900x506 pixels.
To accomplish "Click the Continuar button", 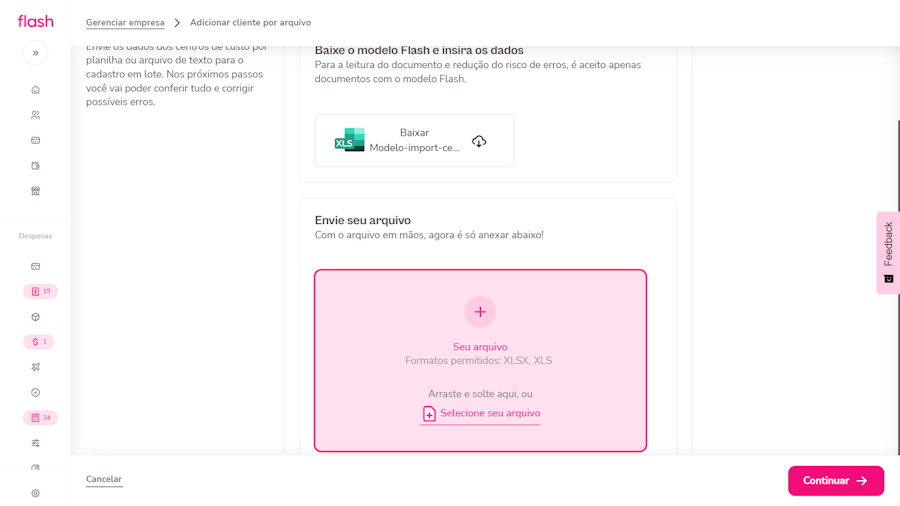I will coord(835,481).
